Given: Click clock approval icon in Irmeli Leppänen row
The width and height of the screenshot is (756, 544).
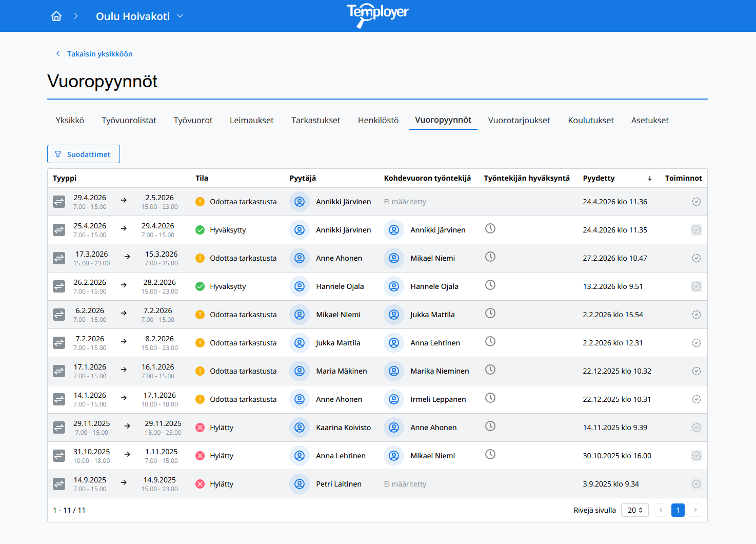Looking at the screenshot, I should coord(490,398).
